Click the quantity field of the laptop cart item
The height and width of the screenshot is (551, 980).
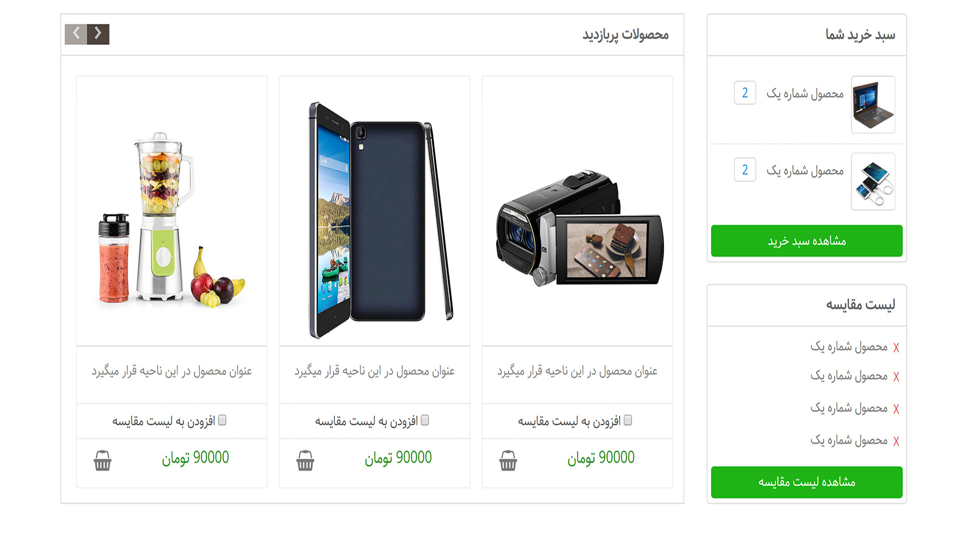[745, 93]
